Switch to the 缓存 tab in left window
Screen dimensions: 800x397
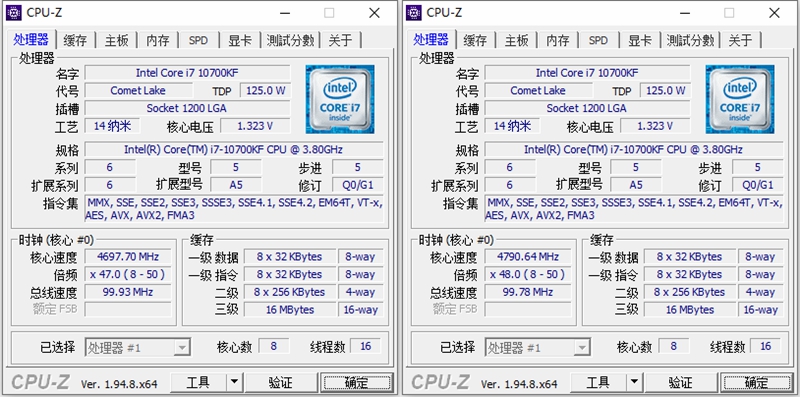[x=76, y=40]
